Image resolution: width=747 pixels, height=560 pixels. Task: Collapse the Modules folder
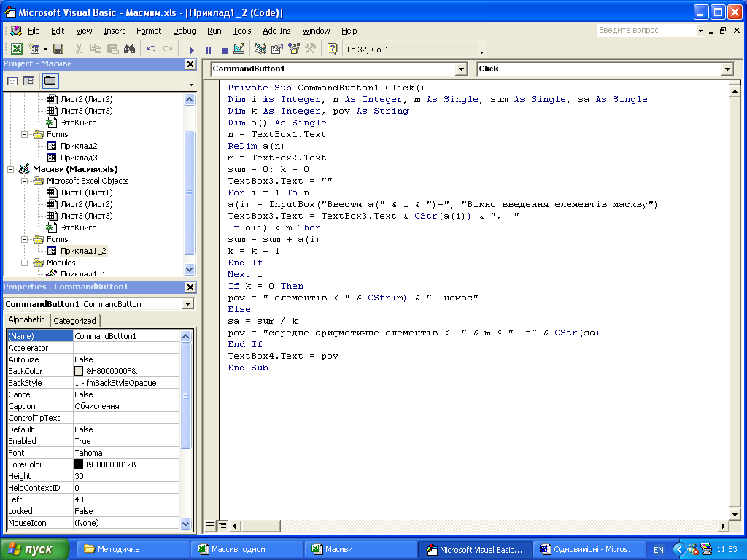(24, 262)
